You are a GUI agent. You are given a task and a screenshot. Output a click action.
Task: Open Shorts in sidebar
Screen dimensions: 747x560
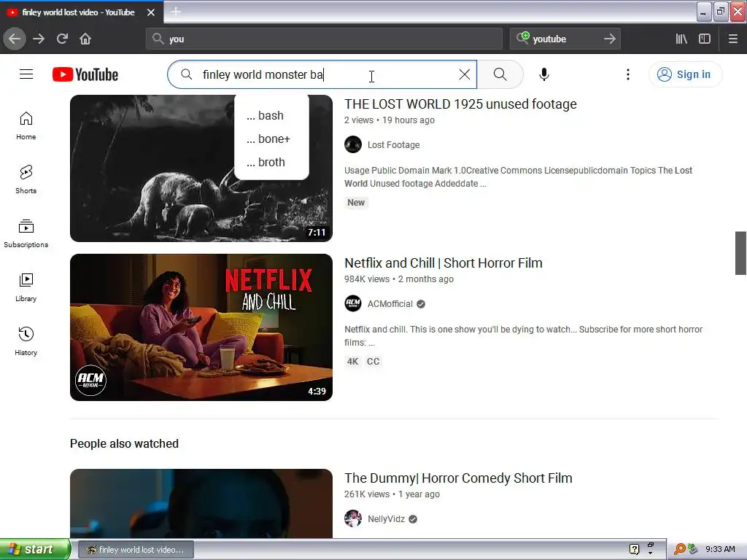(26, 179)
